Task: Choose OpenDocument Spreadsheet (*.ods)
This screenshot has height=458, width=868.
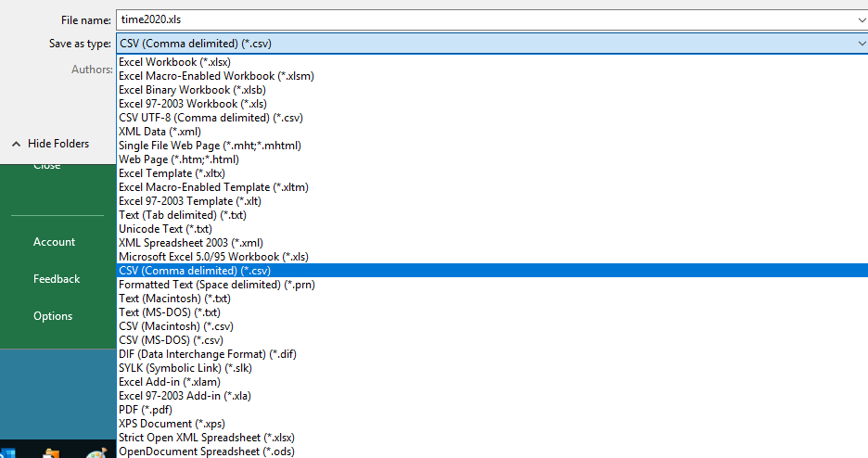Action: pos(492,451)
